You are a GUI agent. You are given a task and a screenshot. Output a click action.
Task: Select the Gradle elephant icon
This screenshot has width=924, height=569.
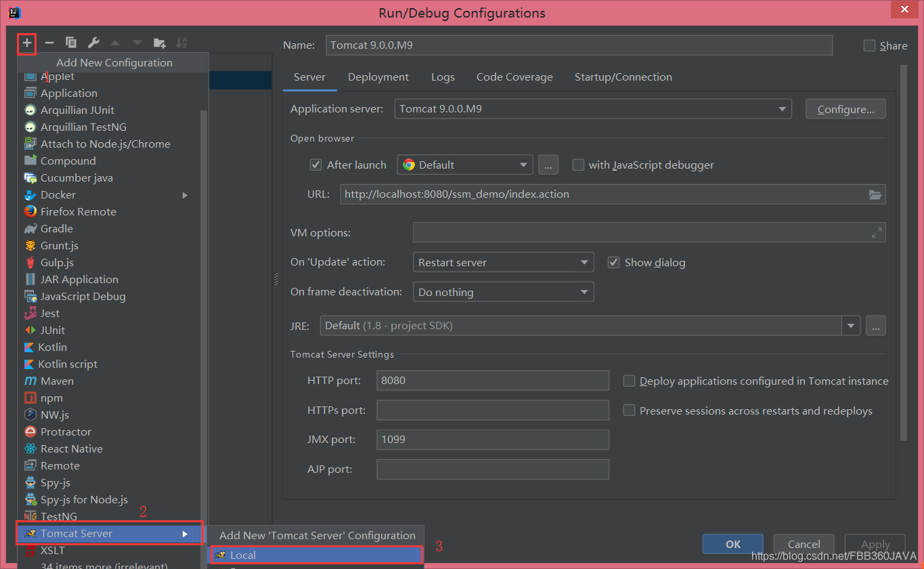click(x=30, y=228)
